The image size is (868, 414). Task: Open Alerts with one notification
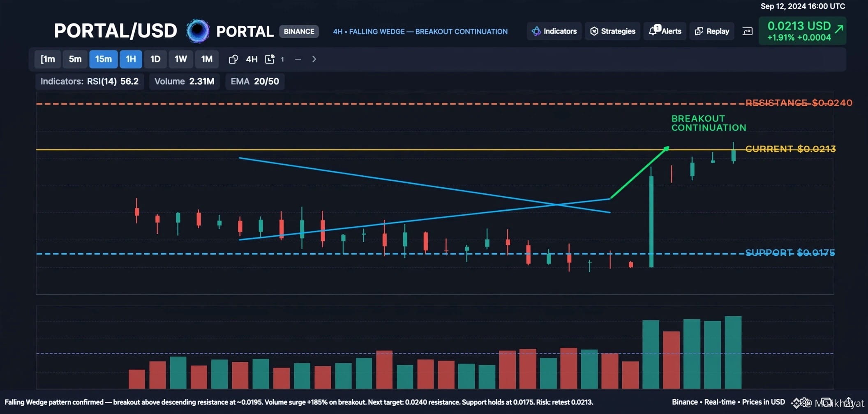(x=665, y=31)
